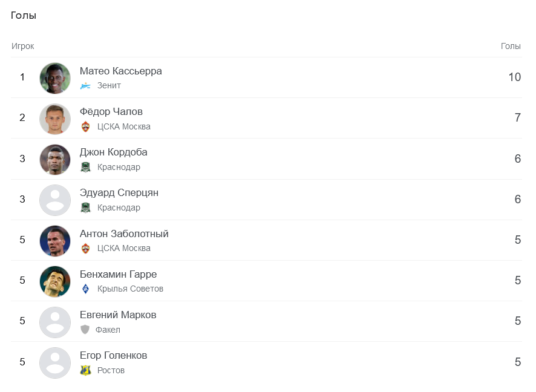This screenshot has width=536, height=392.
Task: Click the Ростов club logo icon
Action: tap(85, 370)
